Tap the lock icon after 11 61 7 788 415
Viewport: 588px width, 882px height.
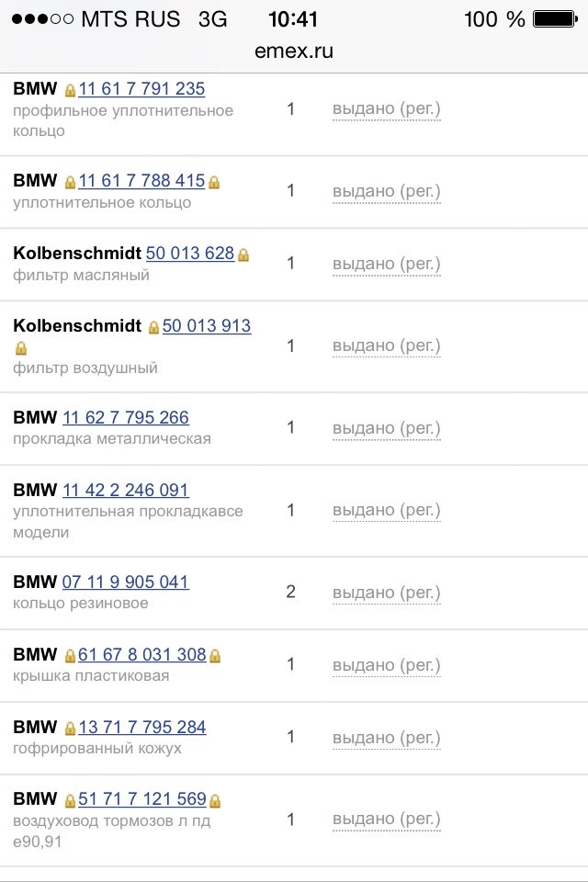click(x=212, y=180)
